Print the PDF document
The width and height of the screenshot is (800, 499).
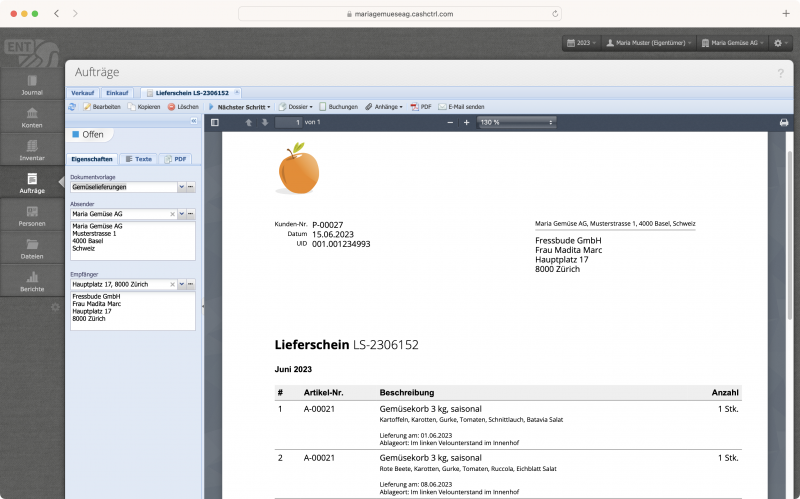[x=784, y=122]
